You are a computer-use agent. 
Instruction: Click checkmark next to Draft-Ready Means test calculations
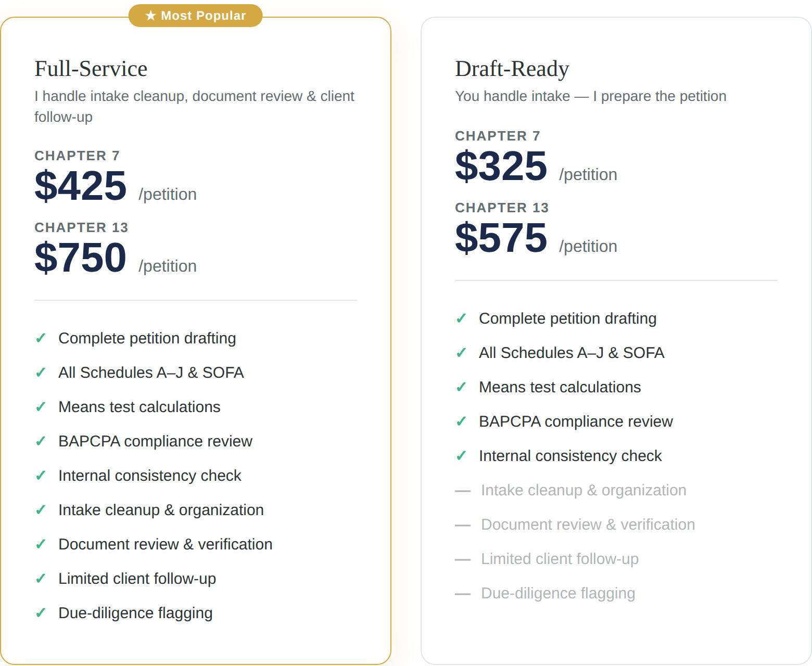tap(461, 387)
